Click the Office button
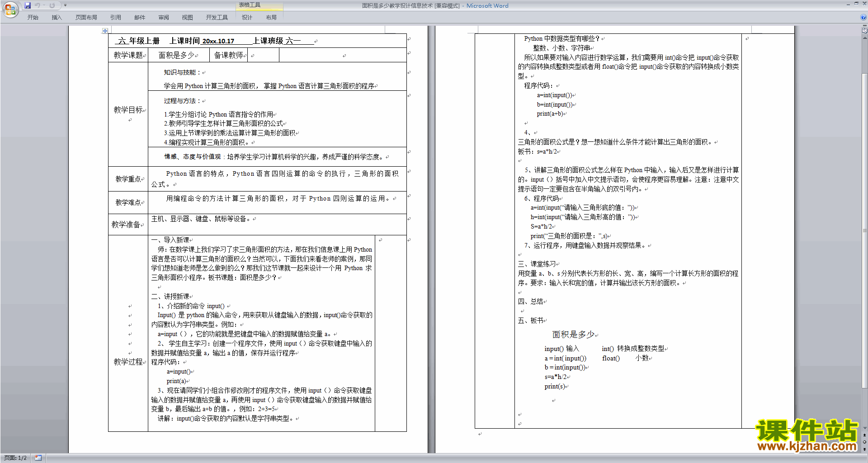This screenshot has height=463, width=868. (x=10, y=9)
